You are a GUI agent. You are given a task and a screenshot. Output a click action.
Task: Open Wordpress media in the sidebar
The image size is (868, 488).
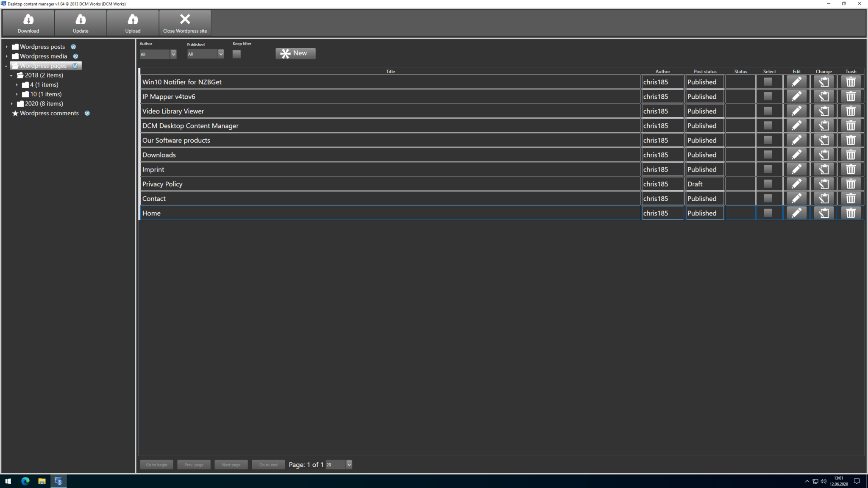44,56
